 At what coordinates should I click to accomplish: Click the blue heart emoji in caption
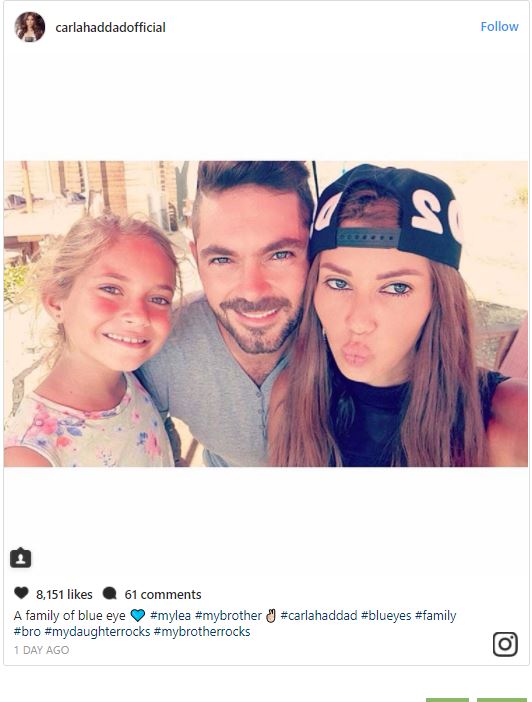pyautogui.click(x=137, y=616)
